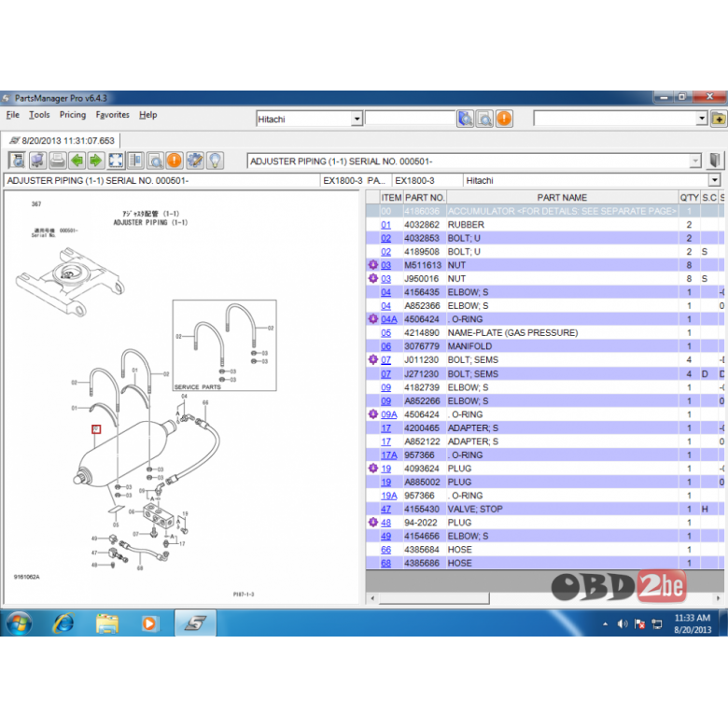
Task: Expand the ADJUSTER PIPING page title dropdown
Action: 695,161
